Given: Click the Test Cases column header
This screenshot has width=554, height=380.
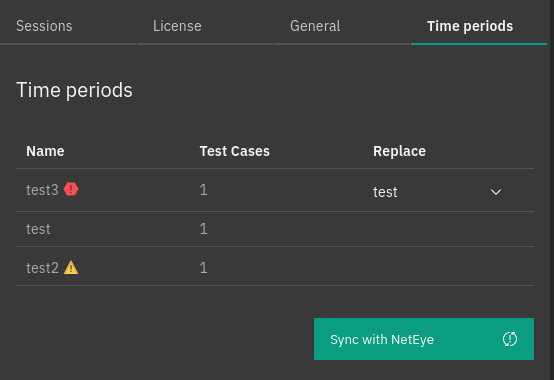Looking at the screenshot, I should pyautogui.click(x=235, y=151).
